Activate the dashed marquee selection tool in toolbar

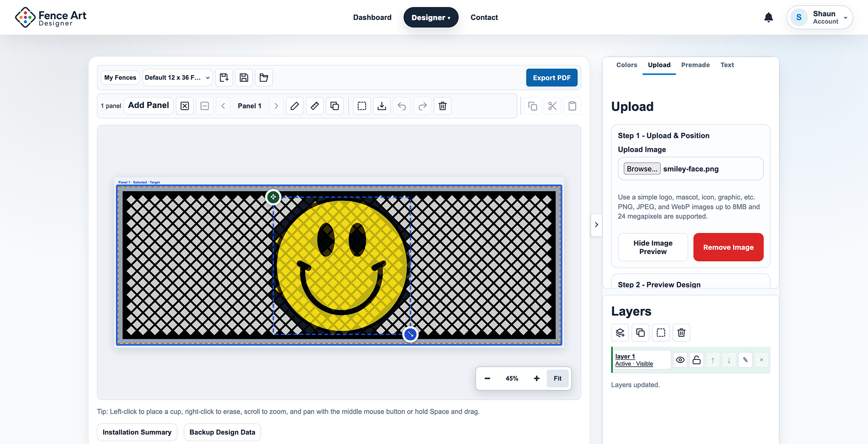[362, 106]
